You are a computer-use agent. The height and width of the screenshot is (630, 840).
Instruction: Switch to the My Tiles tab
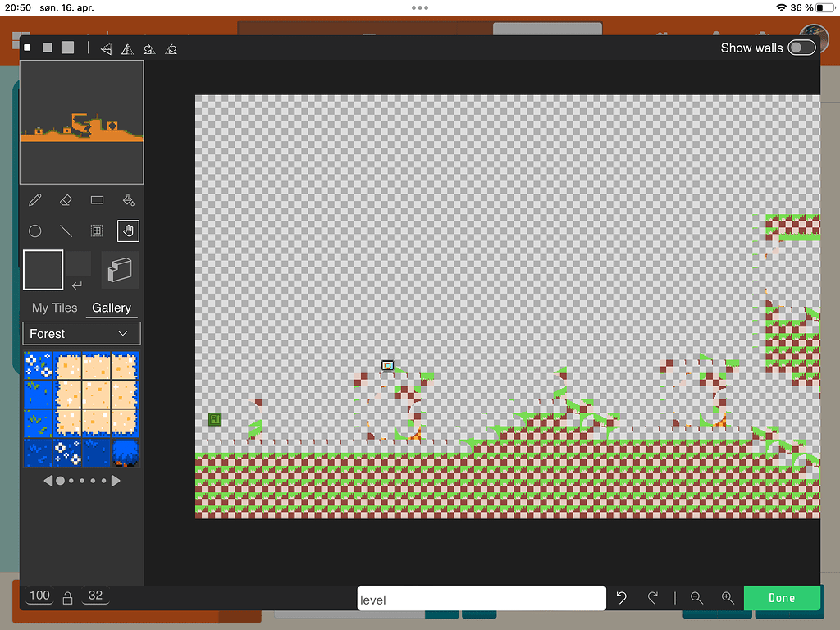point(54,308)
